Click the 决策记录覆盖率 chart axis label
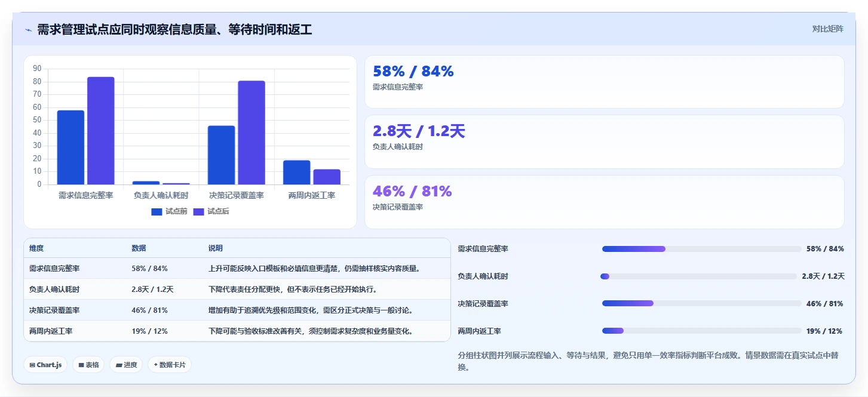This screenshot has width=868, height=397. click(236, 195)
